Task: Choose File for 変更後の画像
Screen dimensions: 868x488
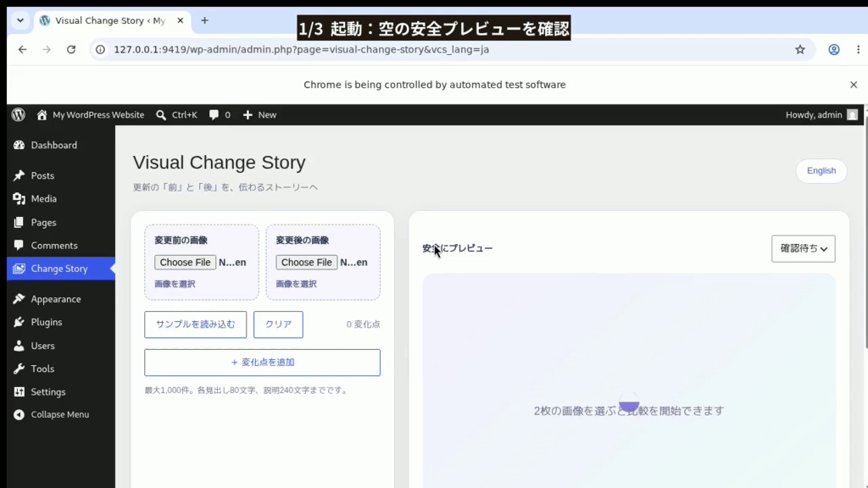Action: click(307, 263)
